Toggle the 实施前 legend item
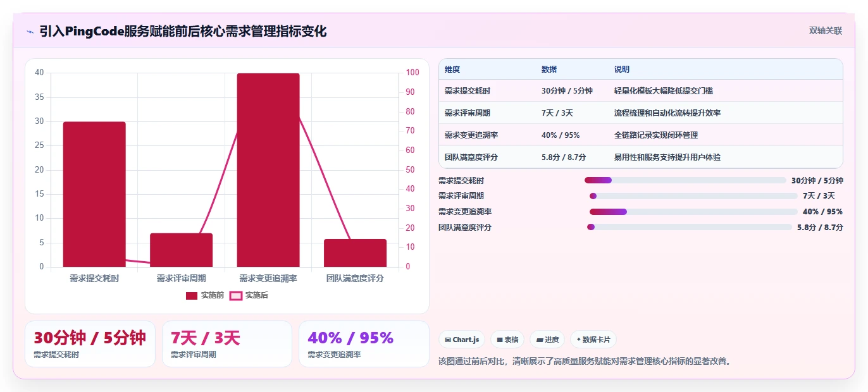The width and height of the screenshot is (868, 392). click(205, 295)
